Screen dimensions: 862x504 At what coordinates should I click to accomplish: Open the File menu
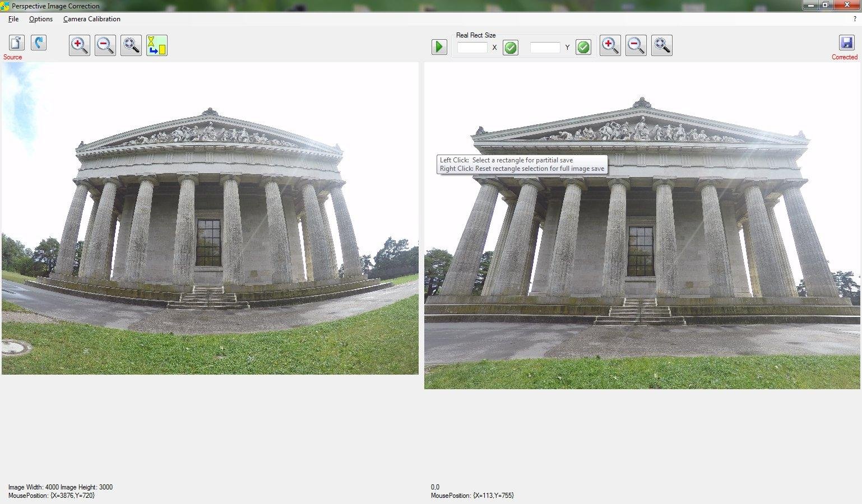pyautogui.click(x=13, y=19)
